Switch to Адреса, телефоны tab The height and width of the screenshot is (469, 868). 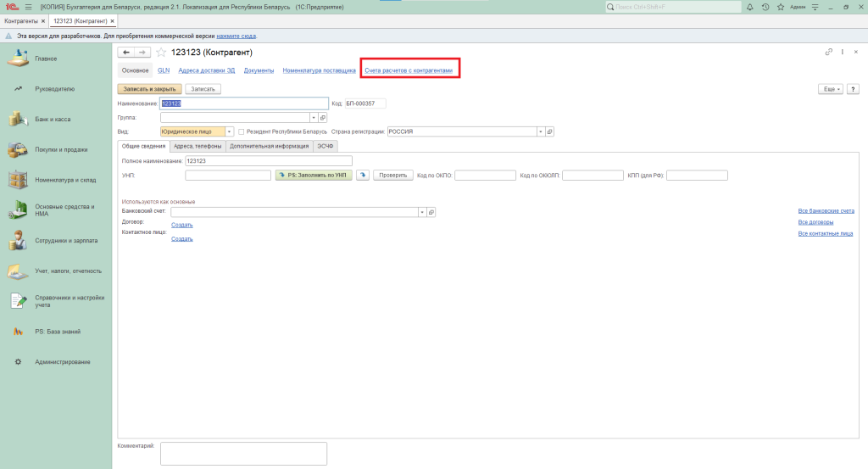pos(198,146)
